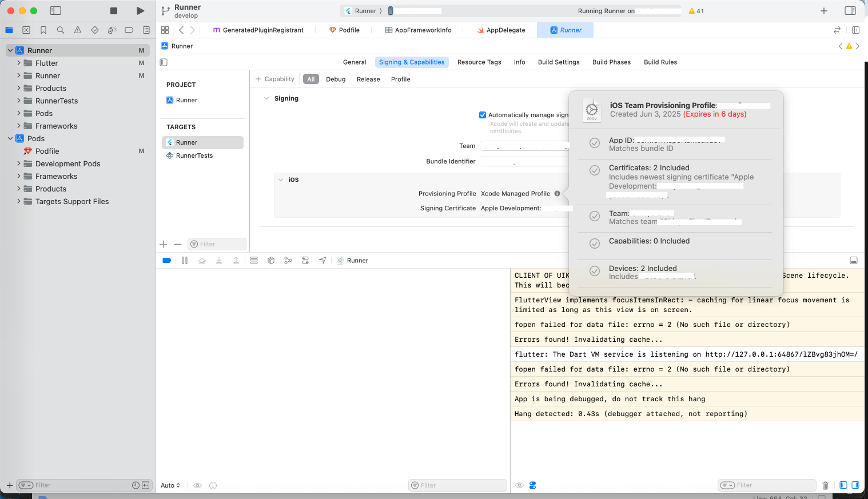Toggle the variables view pane
Screen dimensions: 868x499
pos(843,485)
